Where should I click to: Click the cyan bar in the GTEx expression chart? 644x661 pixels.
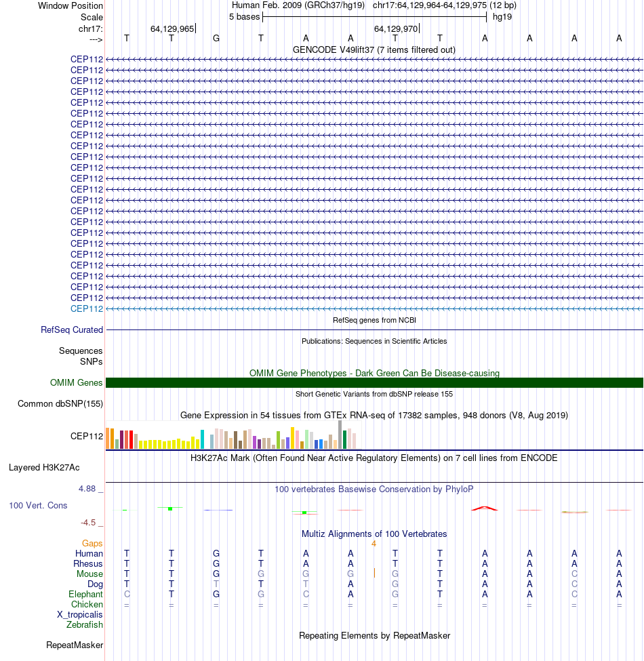click(202, 439)
